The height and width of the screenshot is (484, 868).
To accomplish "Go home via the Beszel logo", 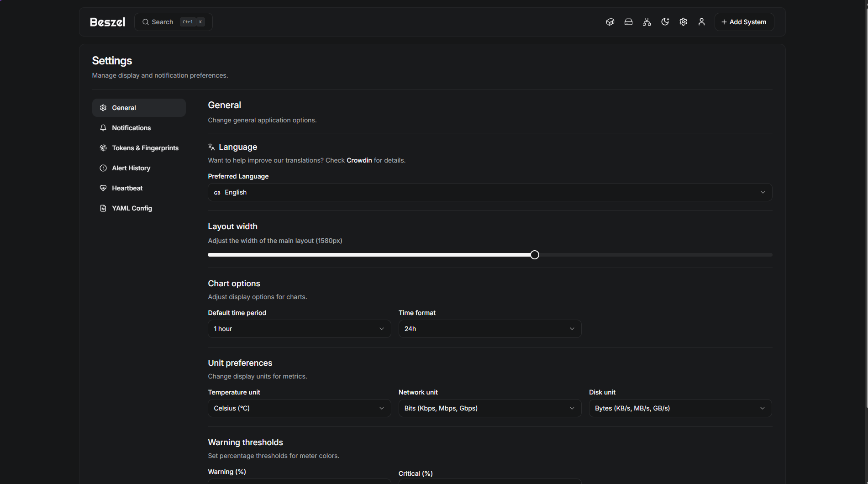I will tap(108, 22).
